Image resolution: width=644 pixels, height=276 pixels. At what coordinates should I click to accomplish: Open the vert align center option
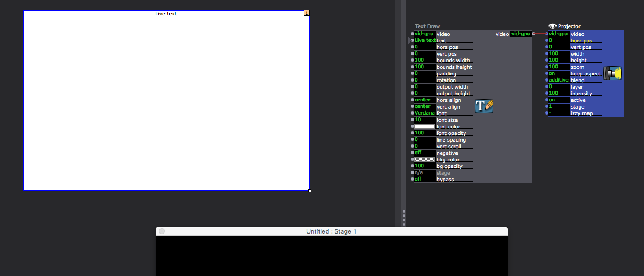(x=425, y=106)
